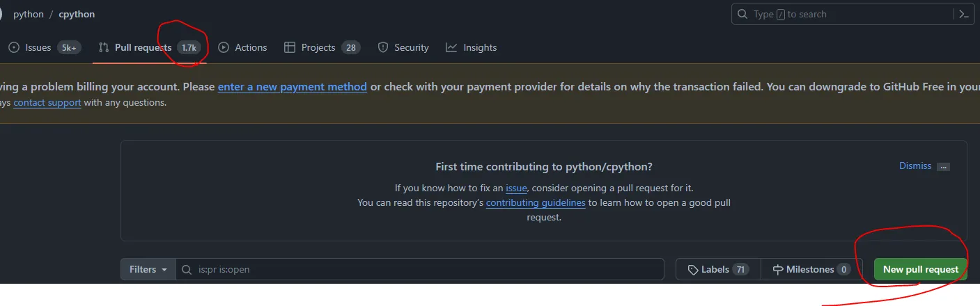This screenshot has width=980, height=306.
Task: Click enter a new payment method link
Action: [293, 87]
